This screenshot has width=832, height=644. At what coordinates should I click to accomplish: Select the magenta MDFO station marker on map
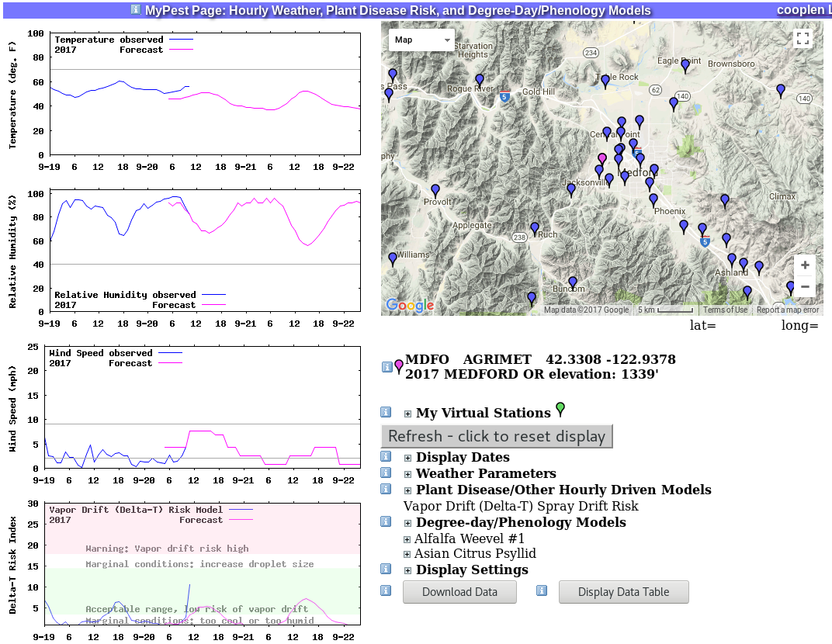(601, 158)
